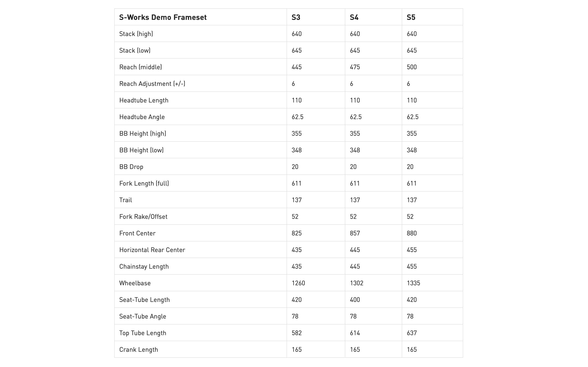
Task: Click the S-Works Demo Frameset header cell
Action: pyautogui.click(x=163, y=17)
